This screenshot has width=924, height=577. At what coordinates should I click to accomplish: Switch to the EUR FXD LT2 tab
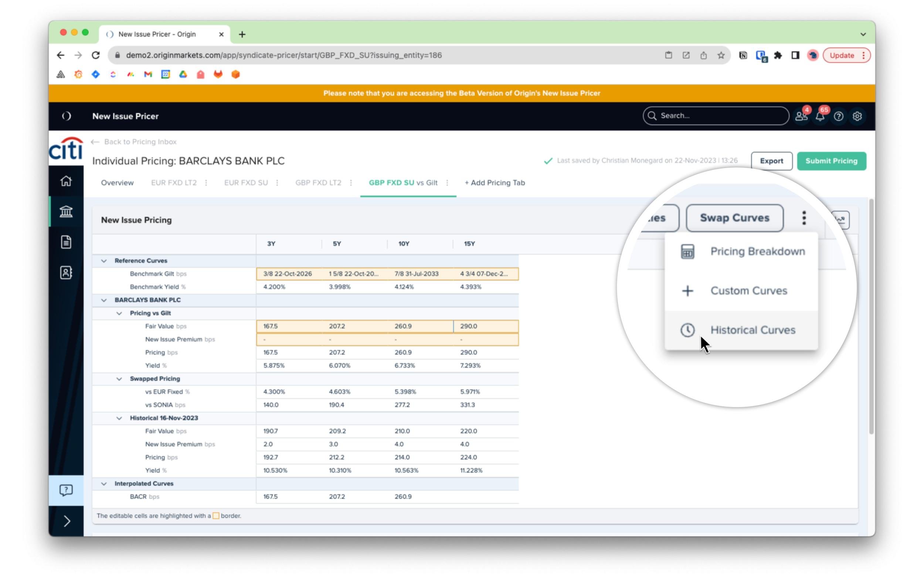174,183
